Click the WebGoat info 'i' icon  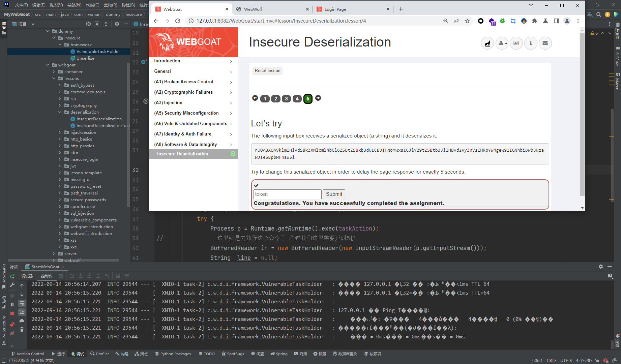click(x=531, y=43)
